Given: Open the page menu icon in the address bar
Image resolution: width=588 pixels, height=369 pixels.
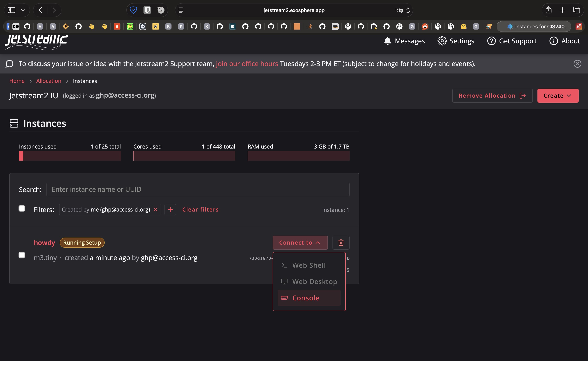Looking at the screenshot, I should pos(181,10).
